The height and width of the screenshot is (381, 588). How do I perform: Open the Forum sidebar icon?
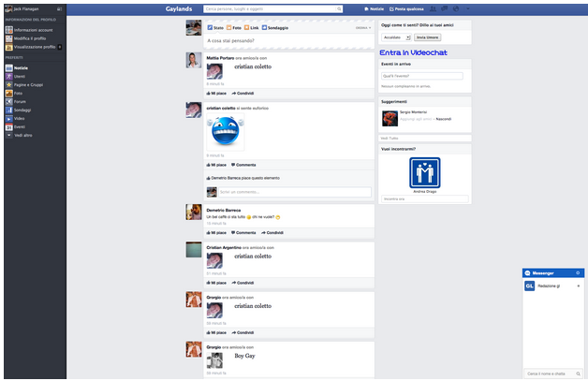[x=8, y=102]
